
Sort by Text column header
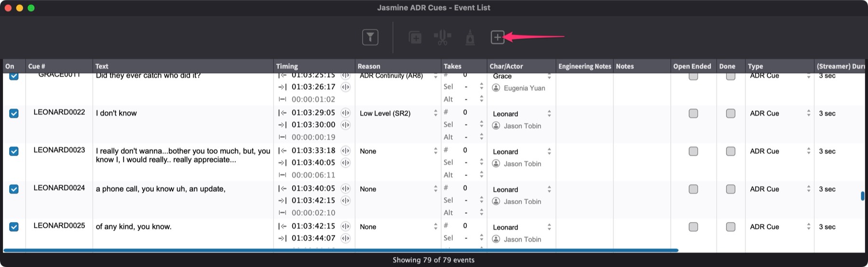coord(183,66)
